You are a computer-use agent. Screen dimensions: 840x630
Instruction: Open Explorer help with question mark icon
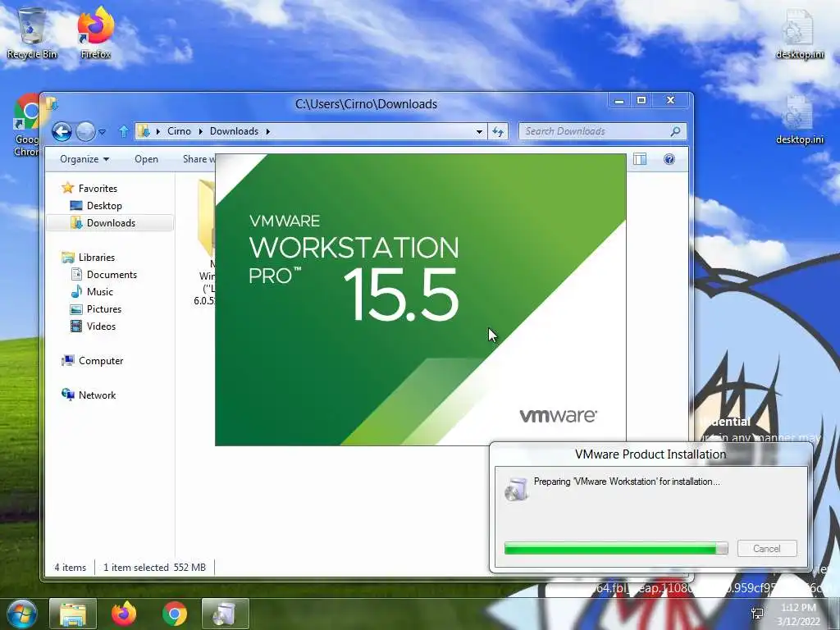669,159
